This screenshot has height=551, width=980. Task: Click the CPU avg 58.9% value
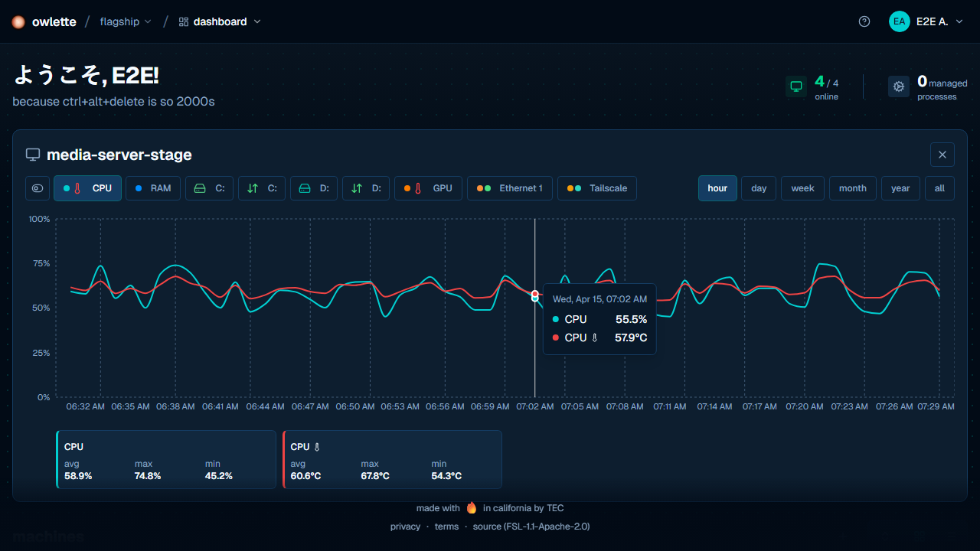pyautogui.click(x=78, y=476)
